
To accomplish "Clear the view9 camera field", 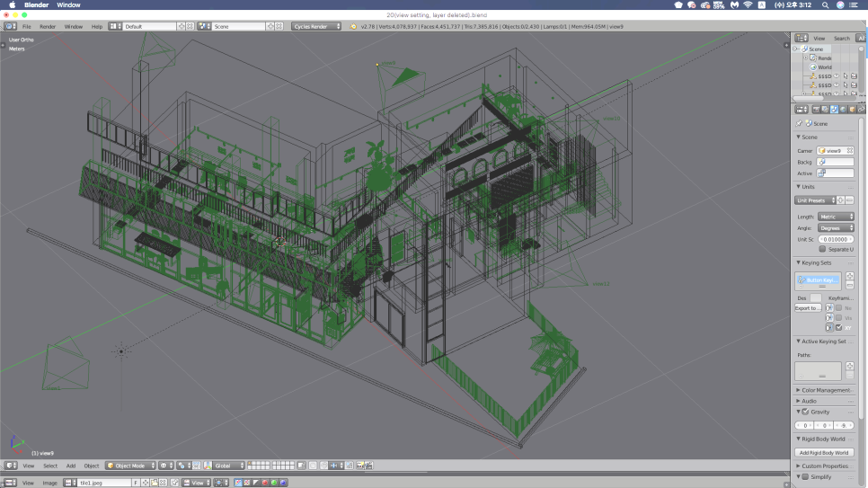I will tap(850, 150).
